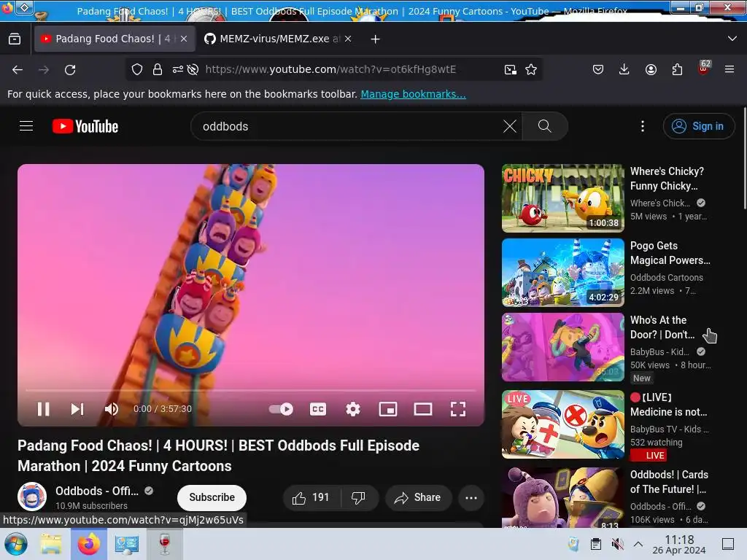Open site permissions icon in address bar
Viewport: 747px width, 560px height.
(177, 69)
